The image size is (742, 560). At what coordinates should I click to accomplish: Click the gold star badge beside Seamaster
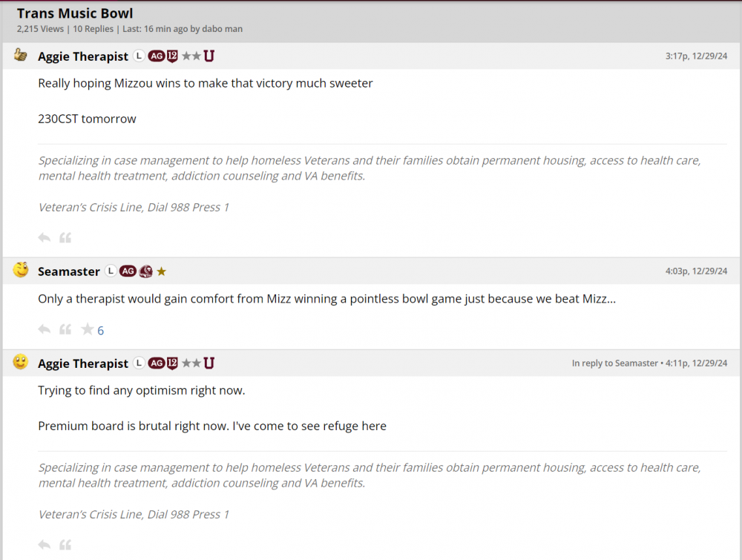coord(162,271)
